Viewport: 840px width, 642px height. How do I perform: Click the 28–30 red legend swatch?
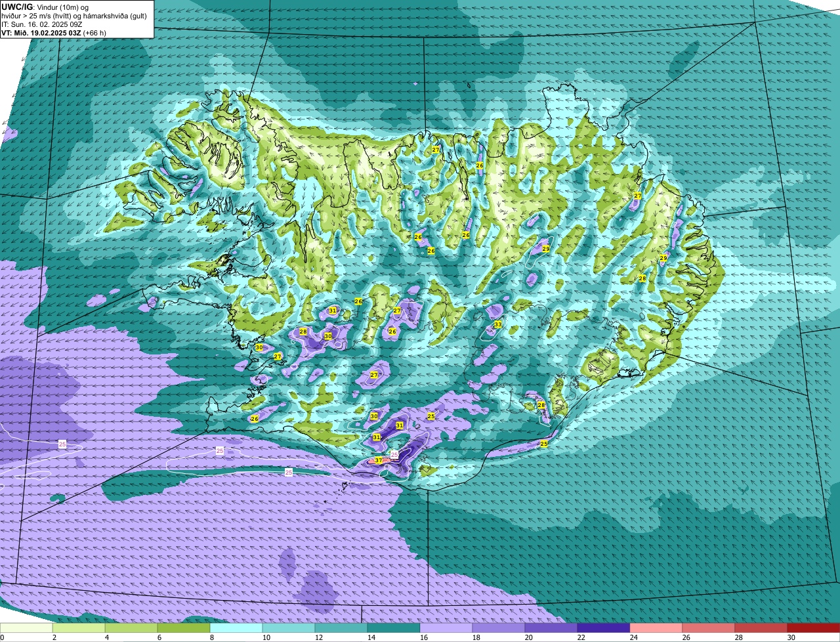[761, 628]
